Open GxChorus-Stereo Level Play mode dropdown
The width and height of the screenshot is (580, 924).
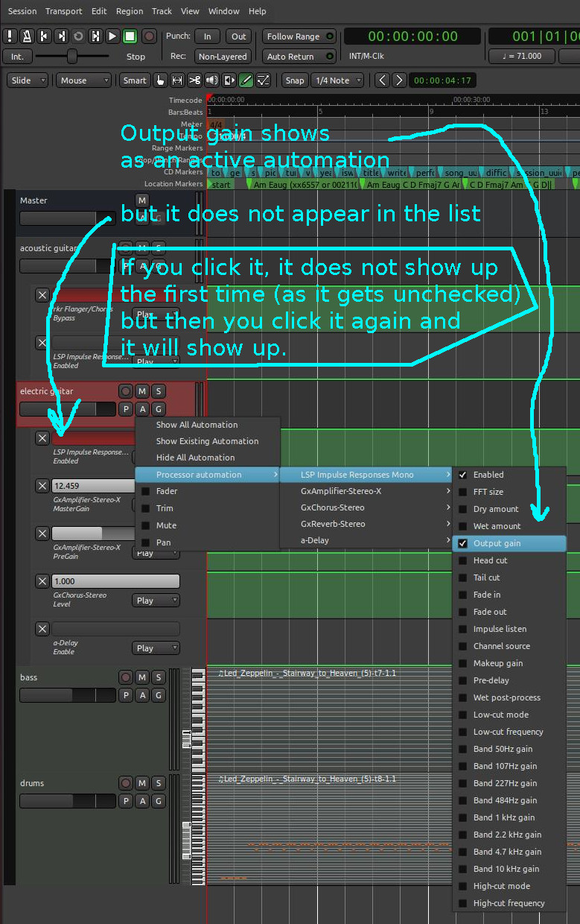coord(156,601)
